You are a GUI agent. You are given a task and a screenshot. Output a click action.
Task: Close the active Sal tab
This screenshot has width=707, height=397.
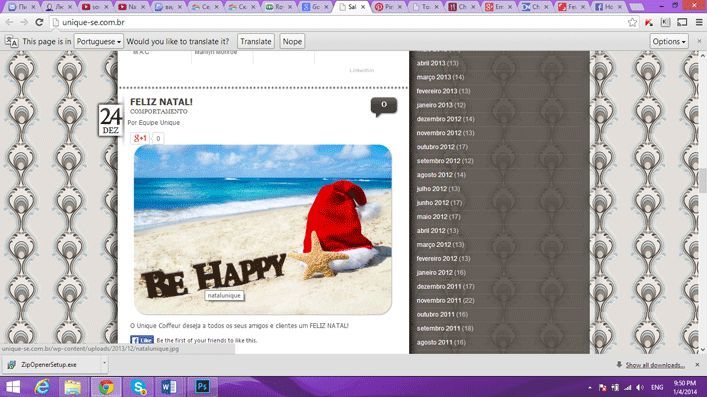363,7
